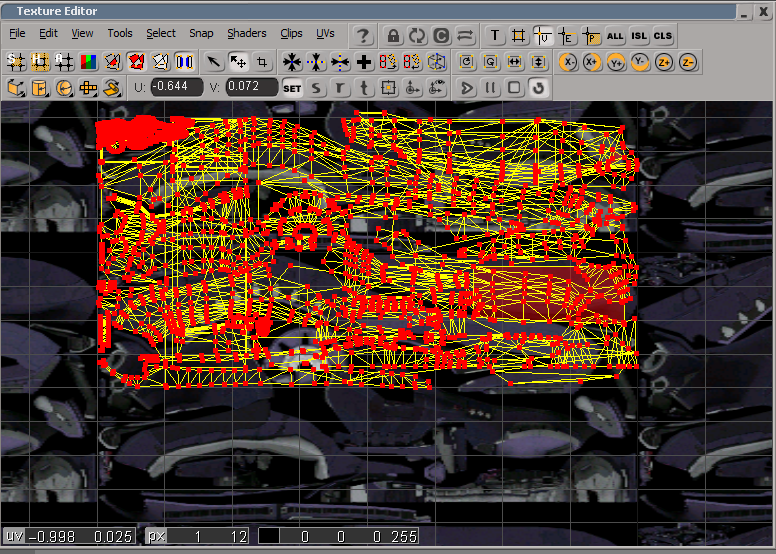The width and height of the screenshot is (776, 554).
Task: Toggle the A grid icon
Action: coord(64,62)
